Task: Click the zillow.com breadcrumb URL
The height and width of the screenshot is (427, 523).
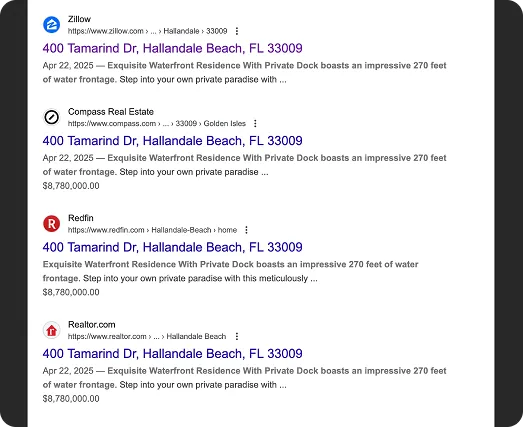Action: pyautogui.click(x=147, y=31)
